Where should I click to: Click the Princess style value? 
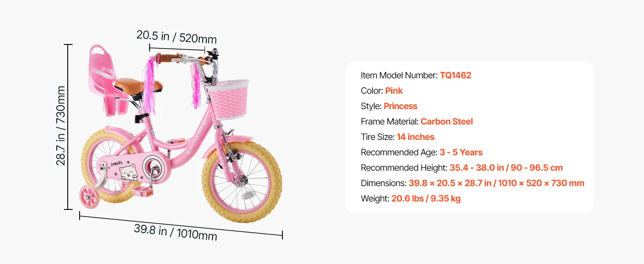coord(400,106)
